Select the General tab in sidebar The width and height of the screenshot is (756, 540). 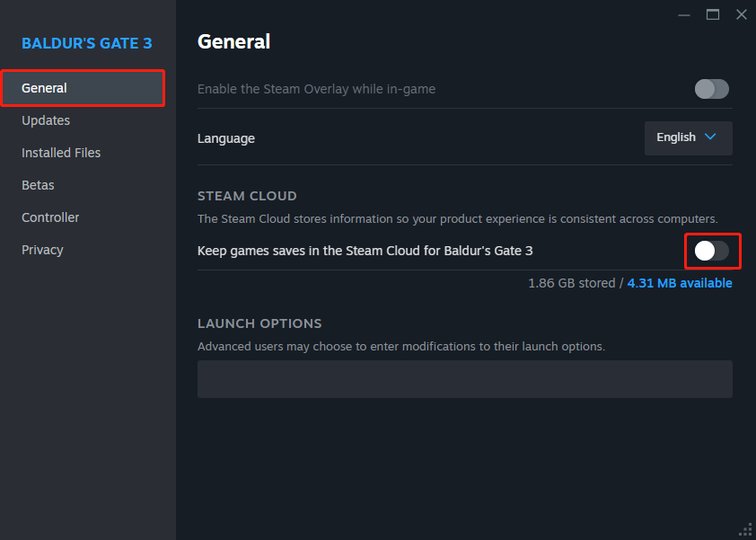[x=83, y=88]
